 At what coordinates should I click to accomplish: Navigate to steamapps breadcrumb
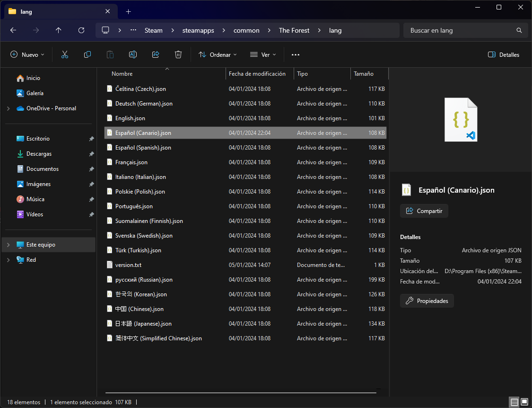click(198, 30)
